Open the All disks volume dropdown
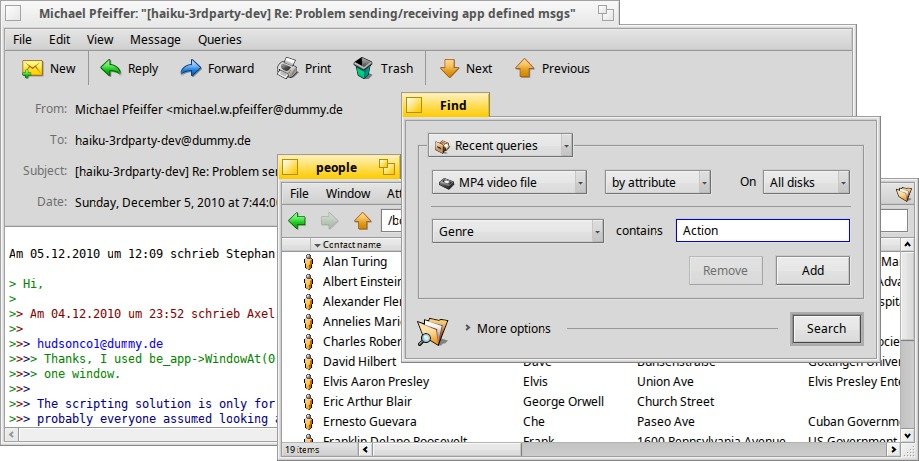This screenshot has width=919, height=461. pos(806,182)
